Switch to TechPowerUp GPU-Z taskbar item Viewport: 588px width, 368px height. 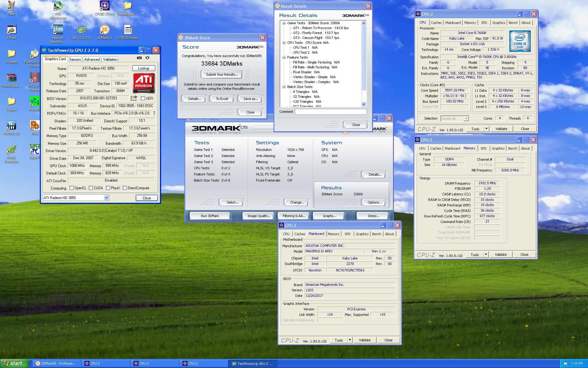(253, 363)
